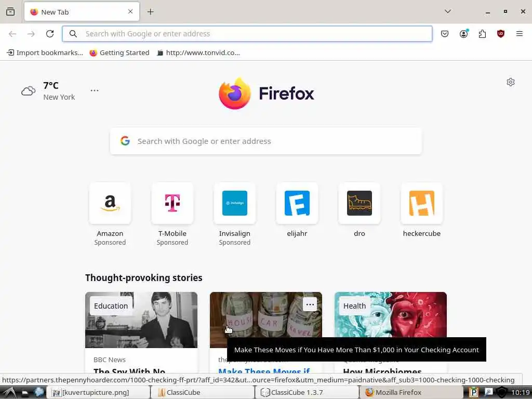Close the New Tab tab
Viewport: 532px width, 399px height.
click(x=130, y=11)
